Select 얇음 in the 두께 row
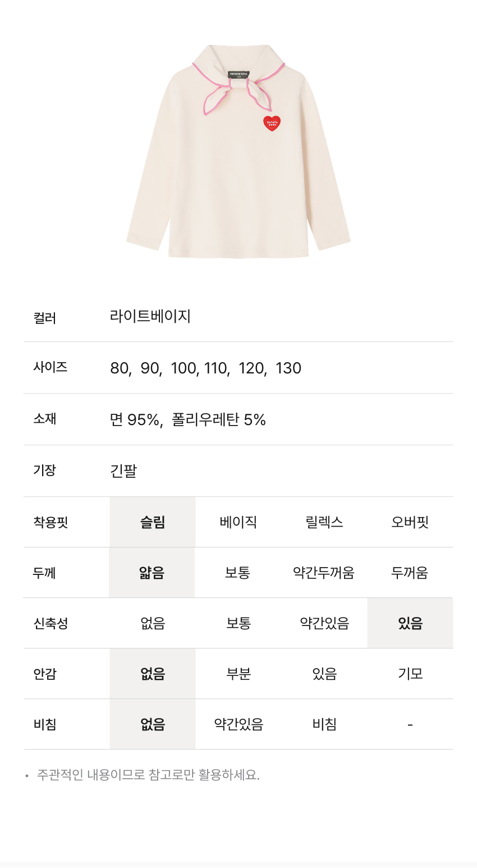477x868 pixels. coord(152,573)
